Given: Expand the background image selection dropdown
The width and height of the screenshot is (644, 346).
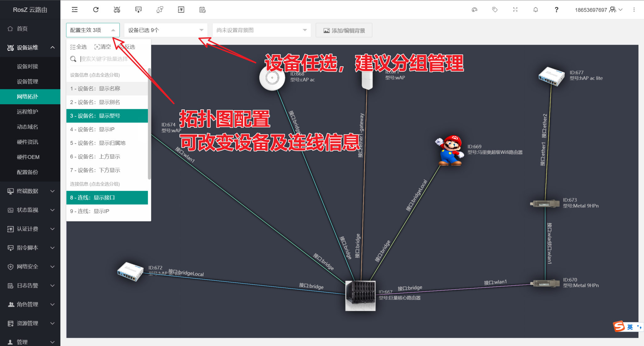Looking at the screenshot, I should click(x=261, y=30).
